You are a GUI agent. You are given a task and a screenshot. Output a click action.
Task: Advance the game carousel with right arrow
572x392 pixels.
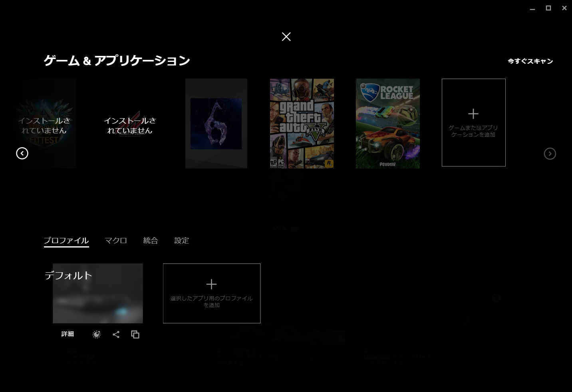[550, 154]
